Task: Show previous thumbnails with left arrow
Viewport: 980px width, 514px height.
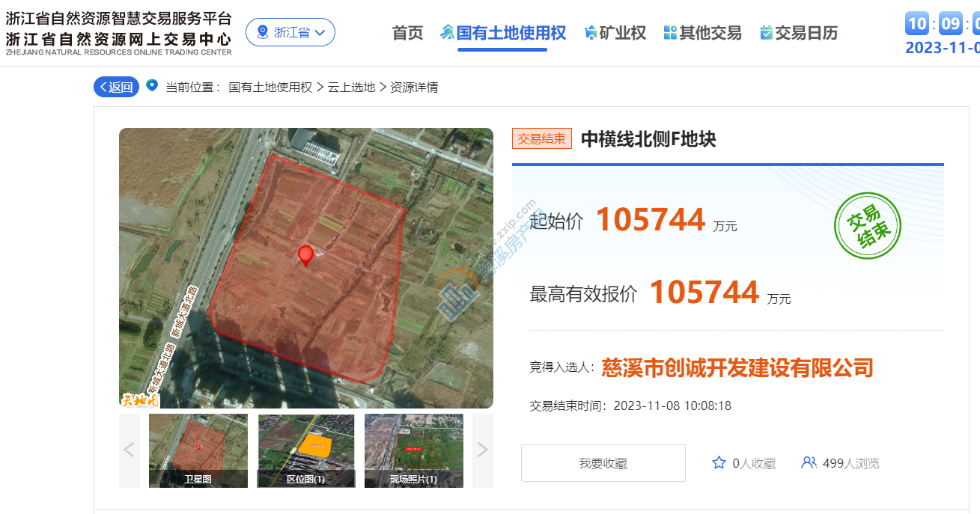Action: point(129,450)
